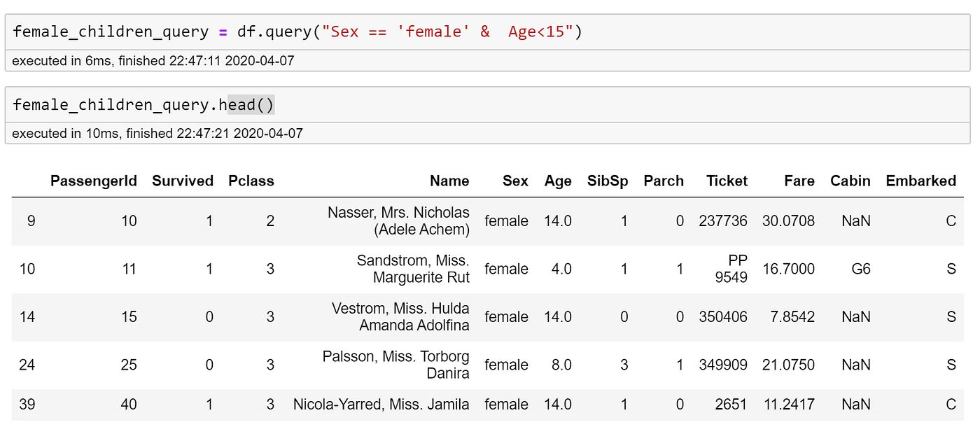Click fare value 30.0708
Screen dimensions: 980x434
(x=788, y=220)
